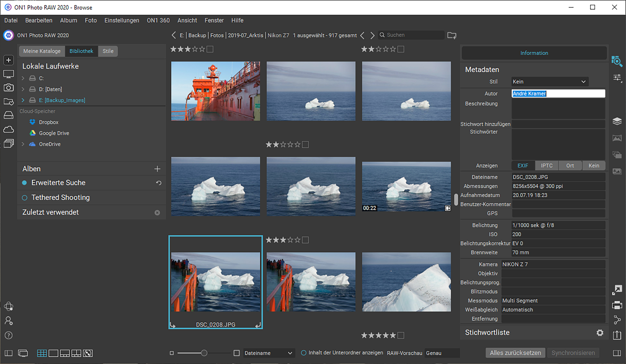Image resolution: width=626 pixels, height=364 pixels.
Task: Select the Tethered Shooting radio button
Action: pos(24,198)
